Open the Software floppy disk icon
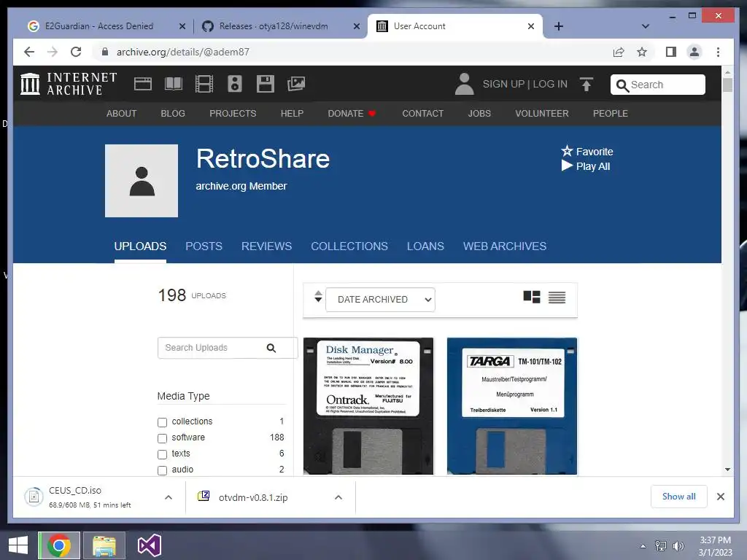Screen dimensions: 747x560 click(x=266, y=84)
